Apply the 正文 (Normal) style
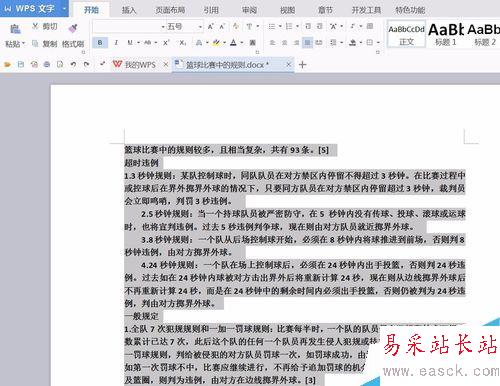The height and width of the screenshot is (386, 500). tap(406, 34)
